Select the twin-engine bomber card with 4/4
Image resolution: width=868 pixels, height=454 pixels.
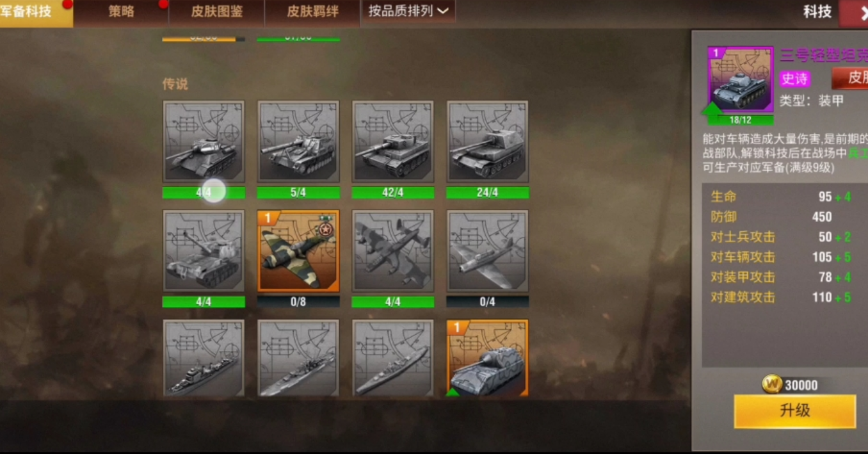(393, 251)
